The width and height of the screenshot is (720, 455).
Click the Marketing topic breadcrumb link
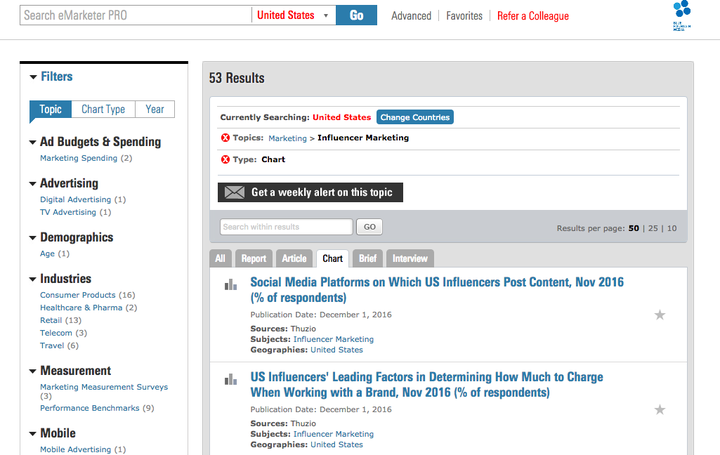(287, 138)
